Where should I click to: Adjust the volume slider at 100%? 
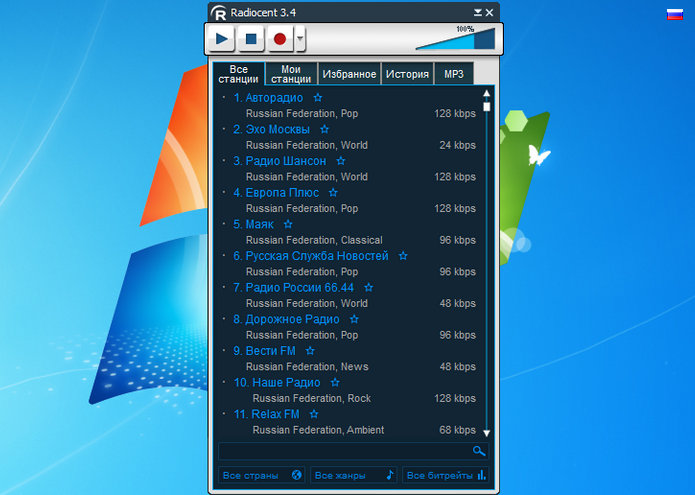(x=455, y=39)
